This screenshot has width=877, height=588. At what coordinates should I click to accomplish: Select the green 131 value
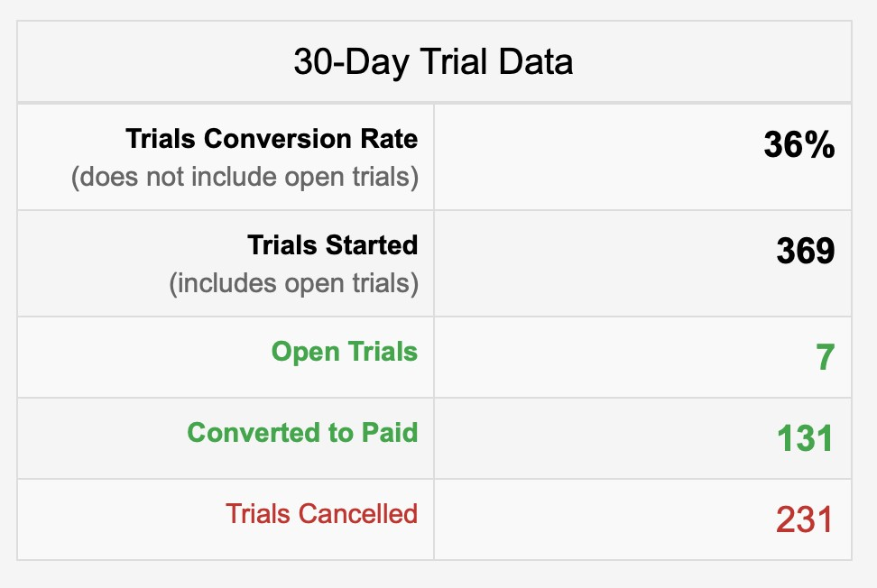coord(806,437)
